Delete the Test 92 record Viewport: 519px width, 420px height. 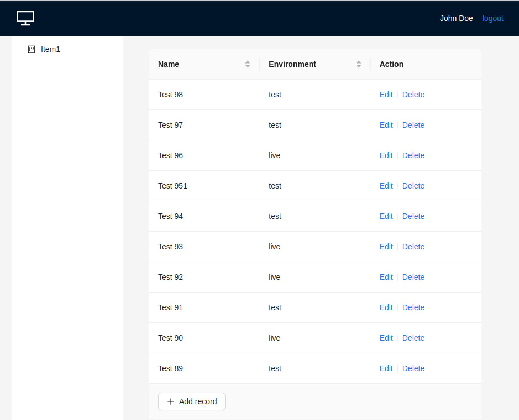tap(413, 277)
